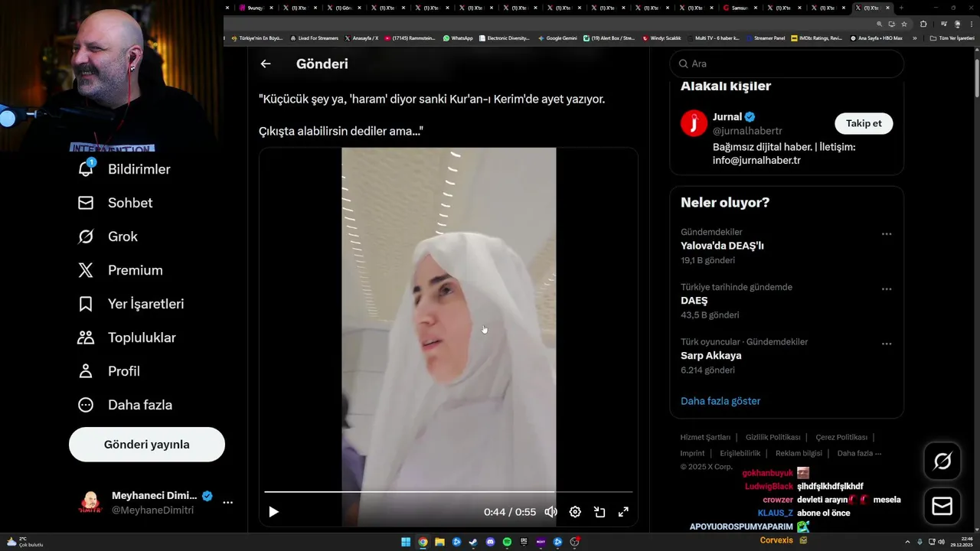Open Tüm Yer İşaretleri folder
980x551 pixels.
coord(953,38)
